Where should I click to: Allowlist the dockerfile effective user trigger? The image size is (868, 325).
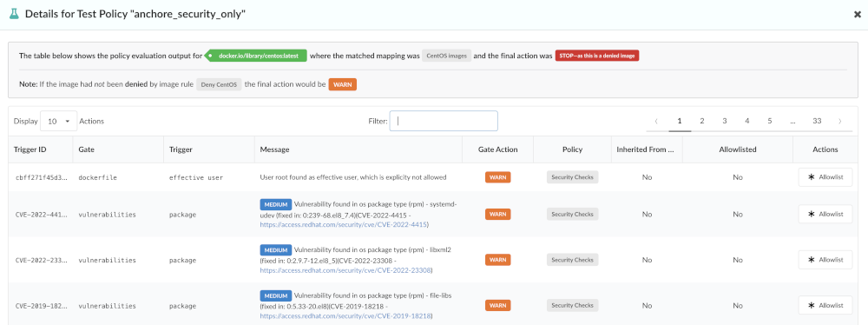tap(825, 177)
